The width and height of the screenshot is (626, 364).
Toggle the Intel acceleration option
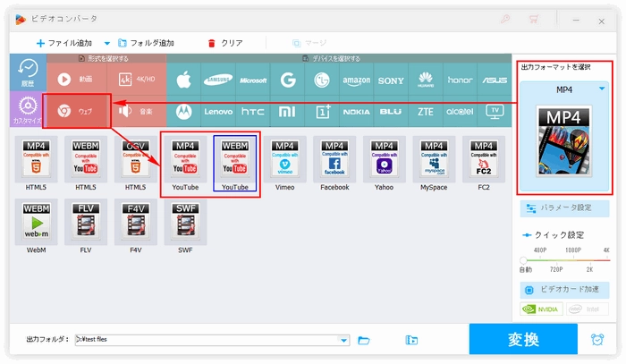pos(588,309)
